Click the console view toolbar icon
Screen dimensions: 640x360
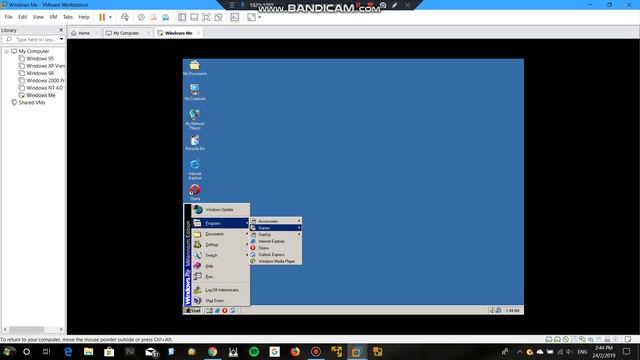[235, 17]
